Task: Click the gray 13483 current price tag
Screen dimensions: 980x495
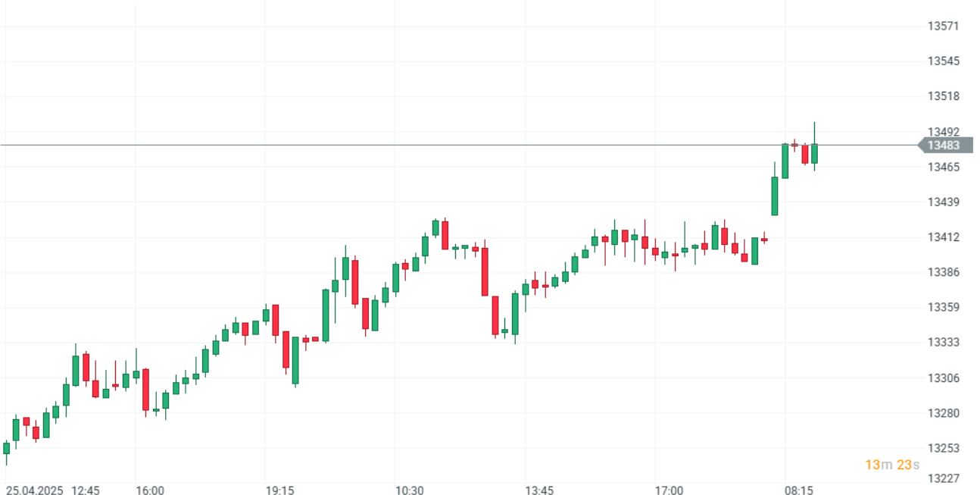Action: click(944, 146)
